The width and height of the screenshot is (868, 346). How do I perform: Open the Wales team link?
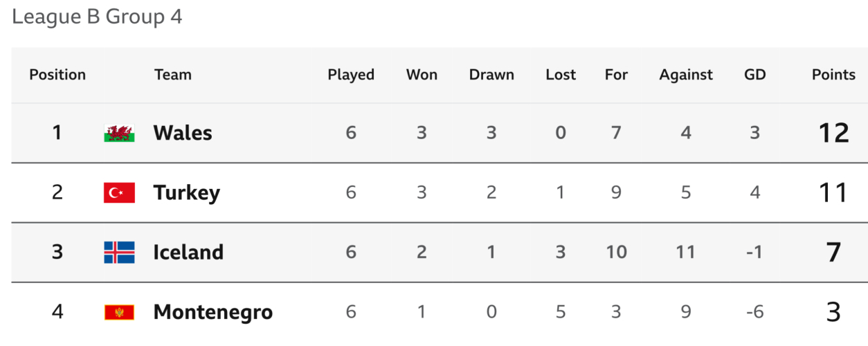(183, 133)
